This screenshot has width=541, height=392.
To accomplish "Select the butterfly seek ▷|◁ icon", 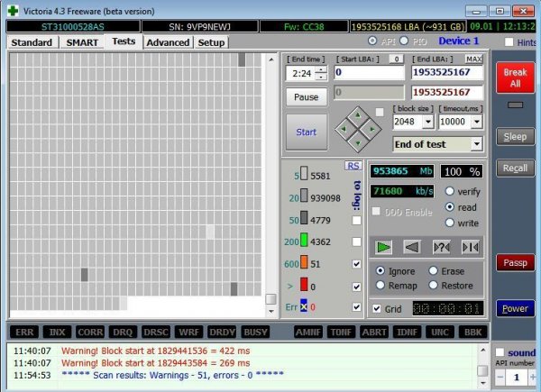I will (x=470, y=247).
